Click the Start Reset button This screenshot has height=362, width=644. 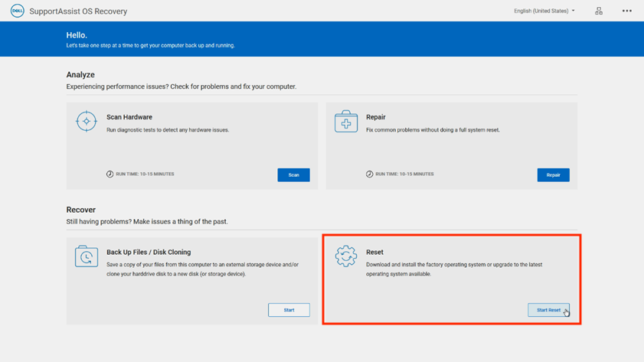click(549, 310)
